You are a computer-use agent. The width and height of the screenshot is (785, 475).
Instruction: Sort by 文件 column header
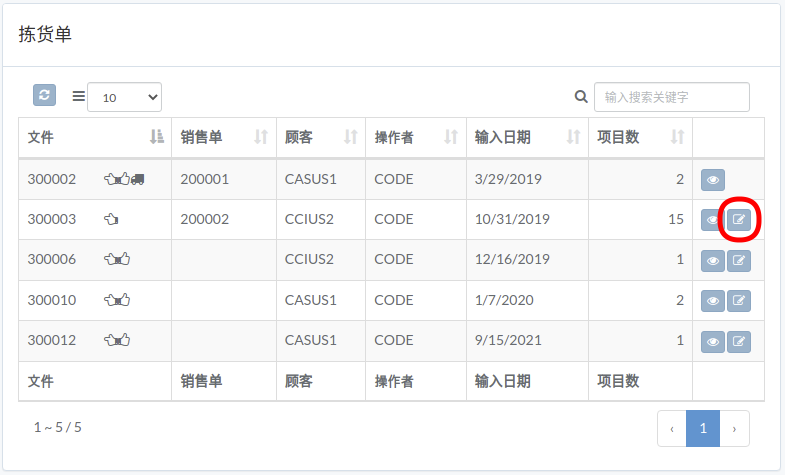(95, 137)
